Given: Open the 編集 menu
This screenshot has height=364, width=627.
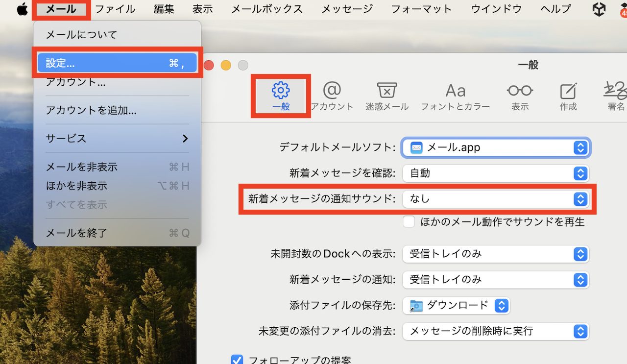Looking at the screenshot, I should [x=164, y=9].
